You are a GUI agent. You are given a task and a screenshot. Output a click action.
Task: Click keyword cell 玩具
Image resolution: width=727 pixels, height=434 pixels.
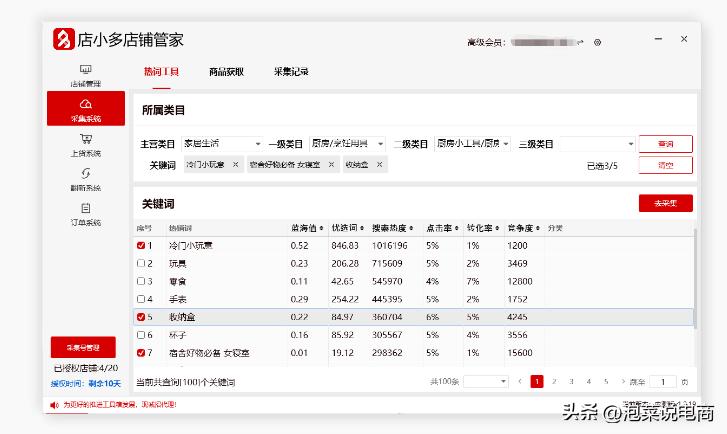(x=178, y=263)
